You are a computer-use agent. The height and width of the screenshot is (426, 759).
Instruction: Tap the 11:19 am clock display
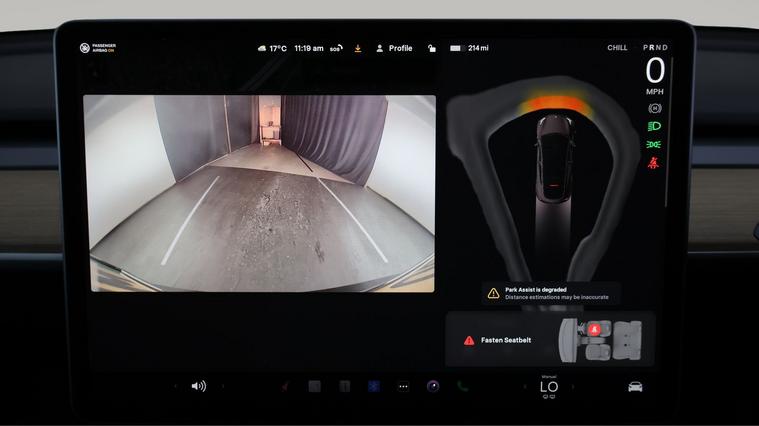tap(309, 48)
